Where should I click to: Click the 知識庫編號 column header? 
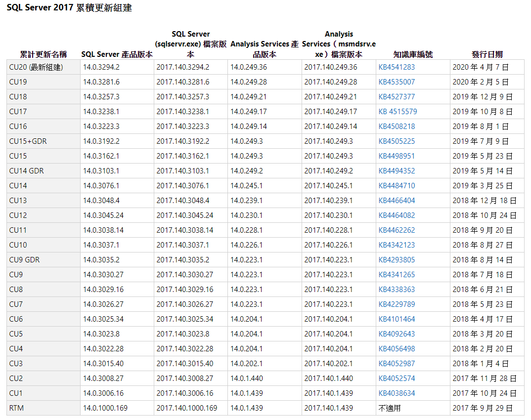click(x=413, y=54)
